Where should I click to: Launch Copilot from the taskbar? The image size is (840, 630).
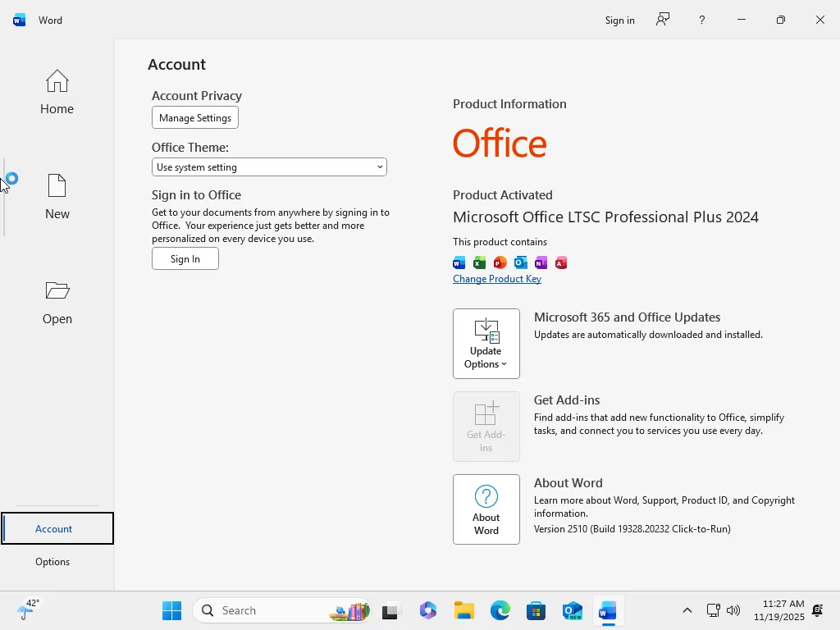tap(428, 610)
